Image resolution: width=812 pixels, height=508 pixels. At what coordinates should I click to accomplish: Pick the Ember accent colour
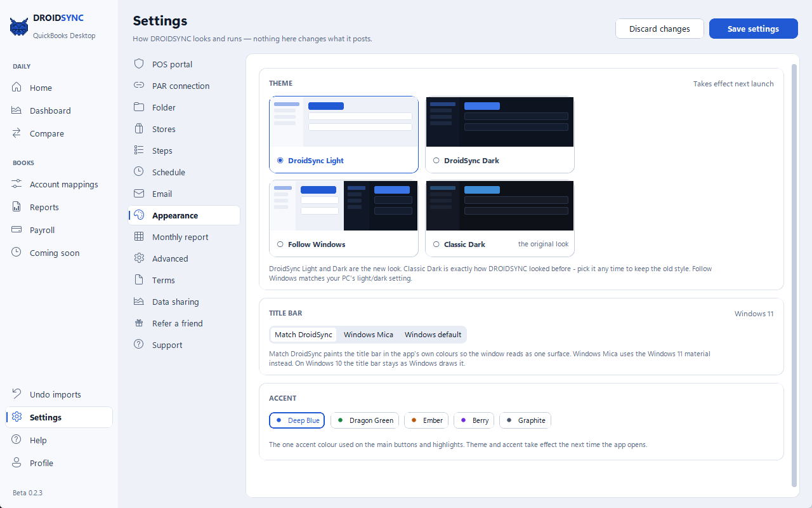(x=426, y=420)
